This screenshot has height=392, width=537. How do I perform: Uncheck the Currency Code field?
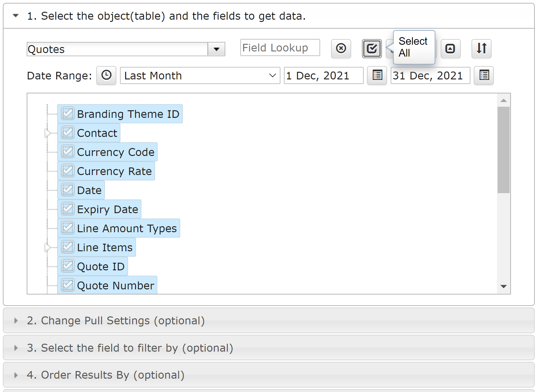pyautogui.click(x=68, y=152)
